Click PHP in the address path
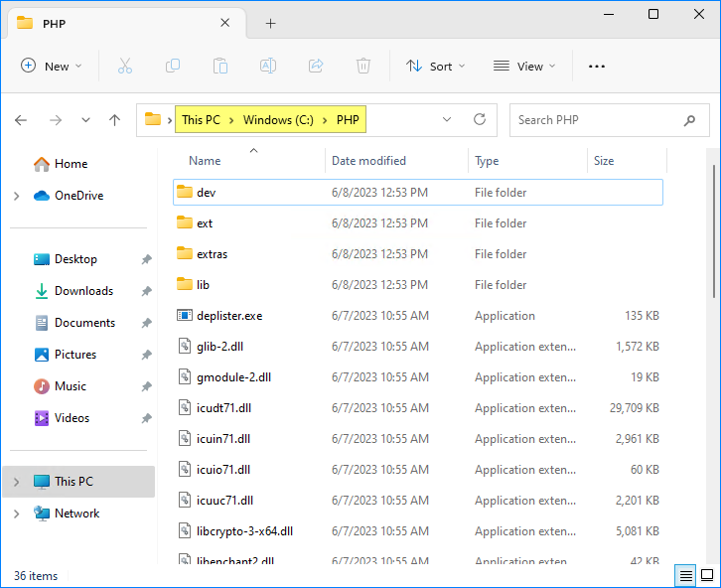The height and width of the screenshot is (588, 721). coord(348,120)
